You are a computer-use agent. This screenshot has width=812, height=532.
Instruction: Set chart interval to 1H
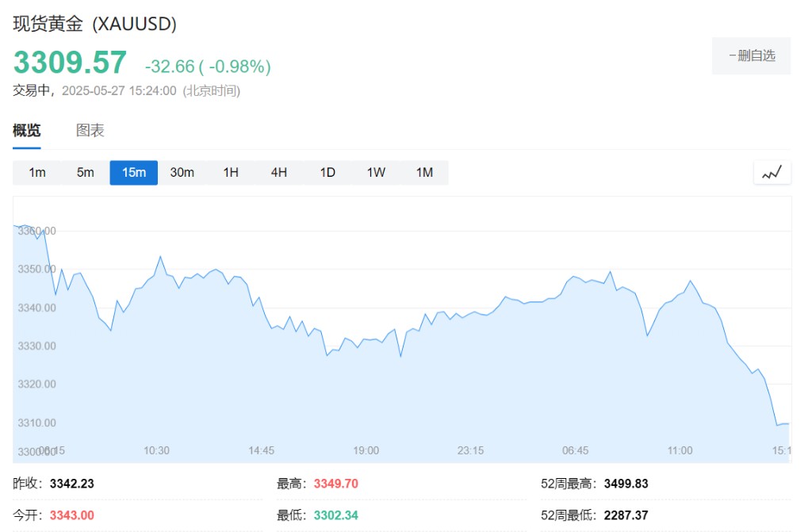[231, 173]
